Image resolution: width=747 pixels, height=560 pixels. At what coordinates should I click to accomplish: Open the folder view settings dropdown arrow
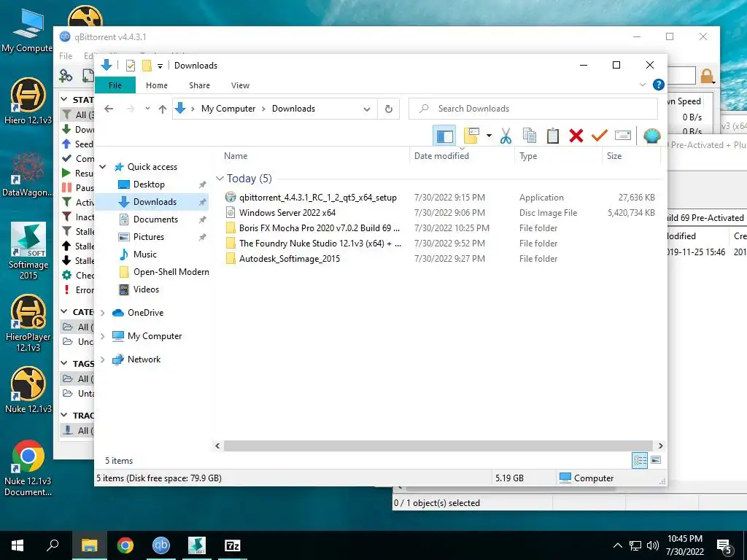489,136
